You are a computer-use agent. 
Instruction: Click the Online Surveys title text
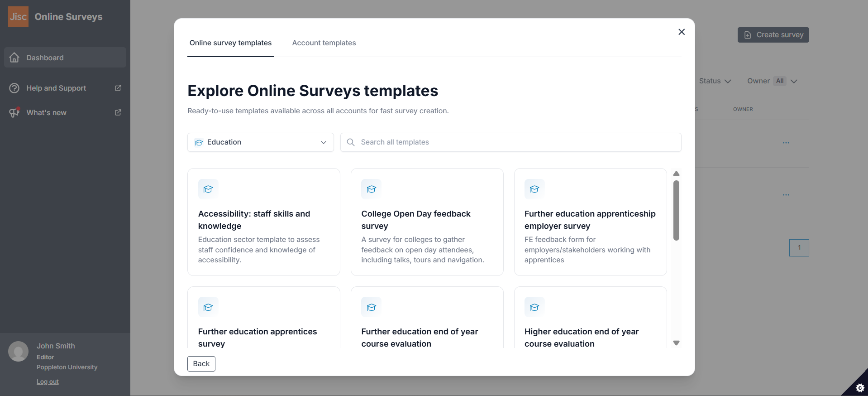pos(69,17)
